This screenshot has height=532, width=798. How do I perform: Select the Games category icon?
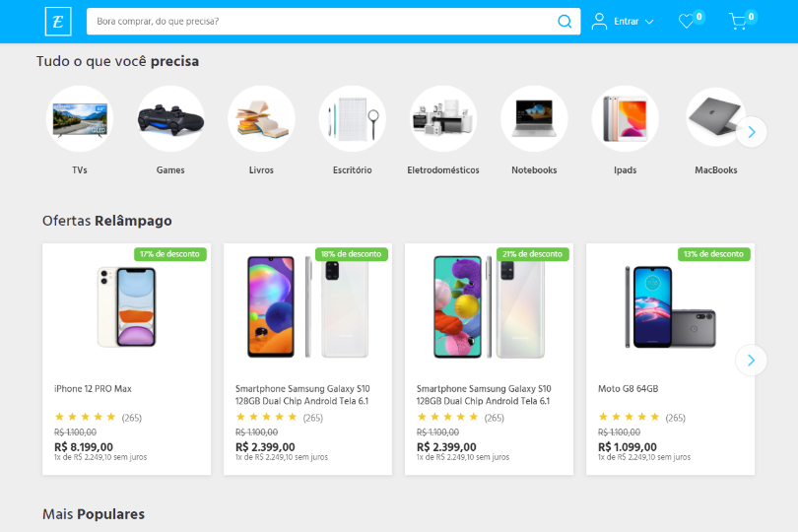[x=170, y=118]
